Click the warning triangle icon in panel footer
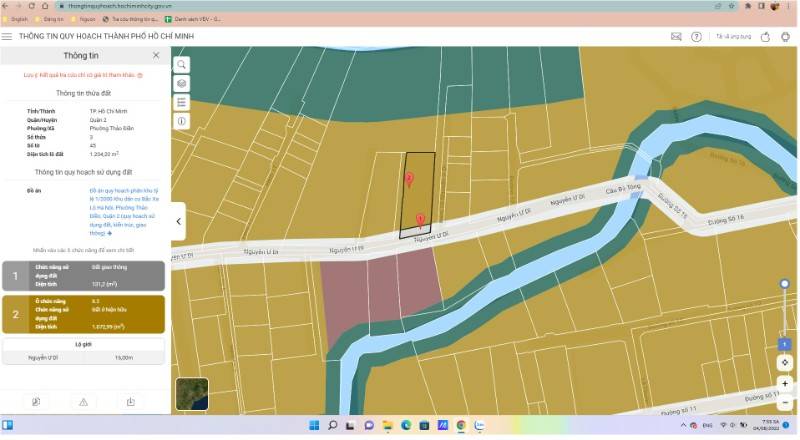800x440 pixels. [x=84, y=402]
